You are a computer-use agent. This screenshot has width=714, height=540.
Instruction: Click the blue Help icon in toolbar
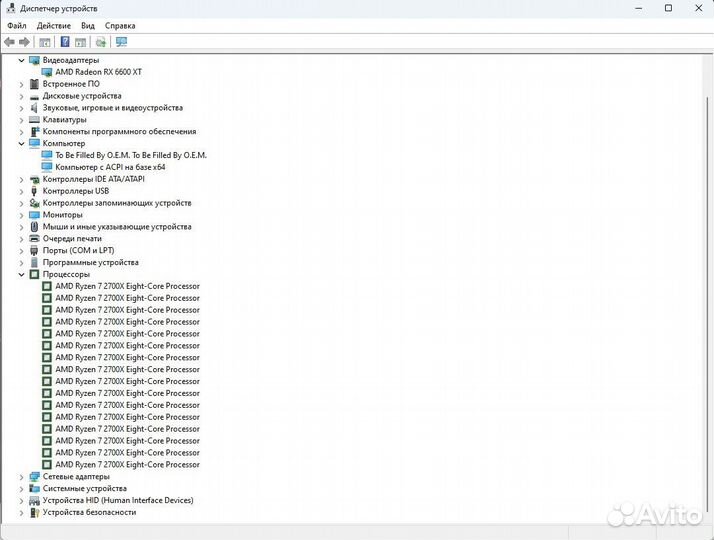[65, 42]
